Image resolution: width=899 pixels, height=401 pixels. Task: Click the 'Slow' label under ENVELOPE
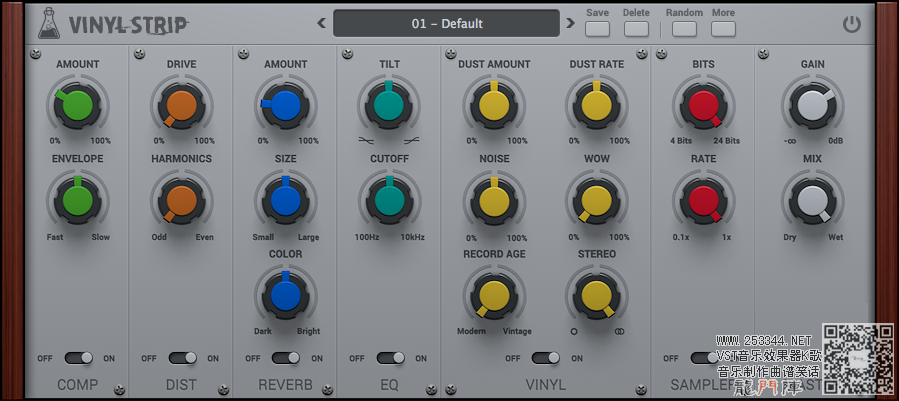coord(100,237)
